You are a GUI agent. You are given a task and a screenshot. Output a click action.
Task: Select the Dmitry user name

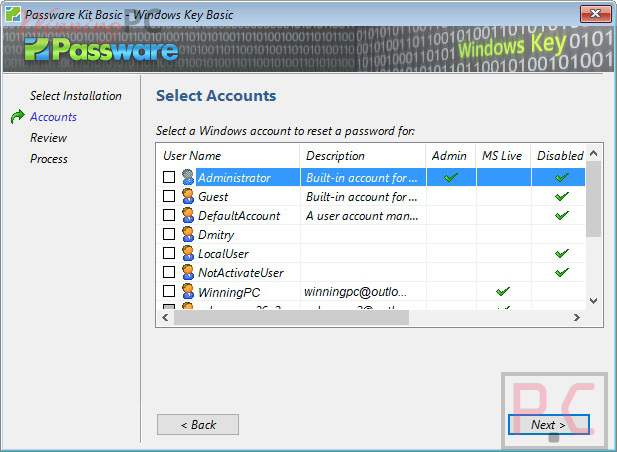(216, 235)
